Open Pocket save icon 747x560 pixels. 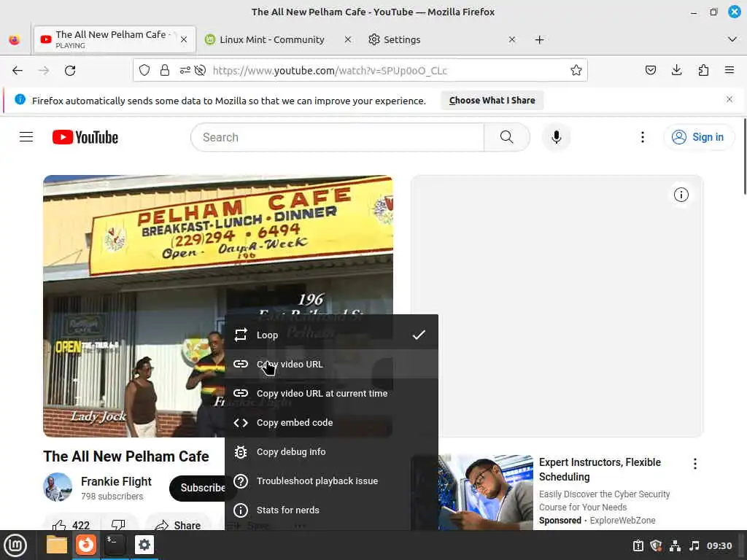point(650,71)
